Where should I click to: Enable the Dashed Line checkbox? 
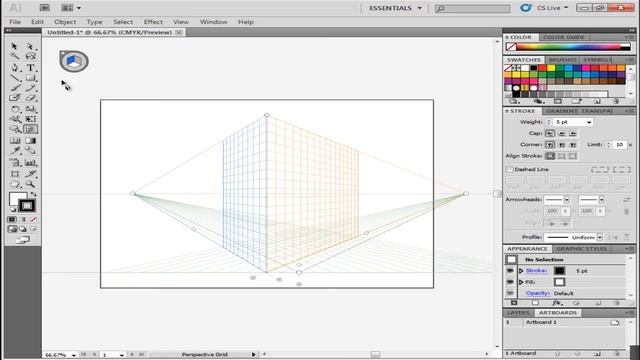click(x=509, y=169)
